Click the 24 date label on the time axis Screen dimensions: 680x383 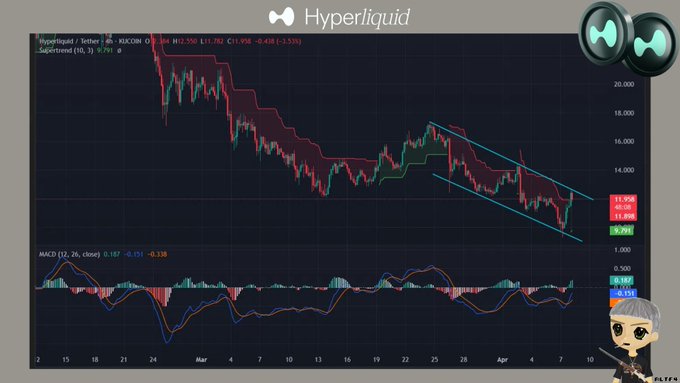(x=153, y=360)
